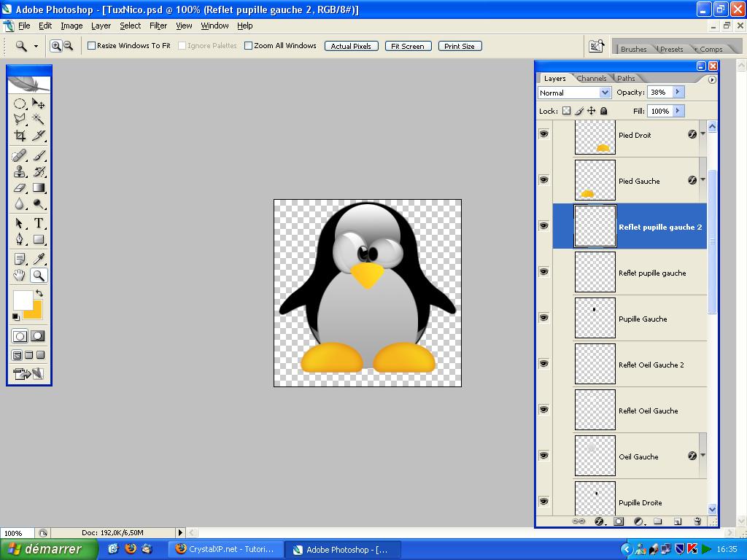Select the Polygonal Lasso tool

point(20,119)
